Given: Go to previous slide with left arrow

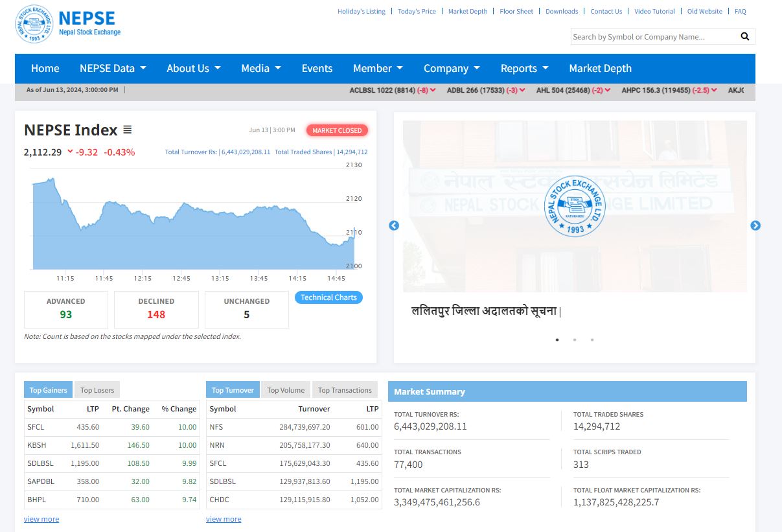Looking at the screenshot, I should point(394,226).
